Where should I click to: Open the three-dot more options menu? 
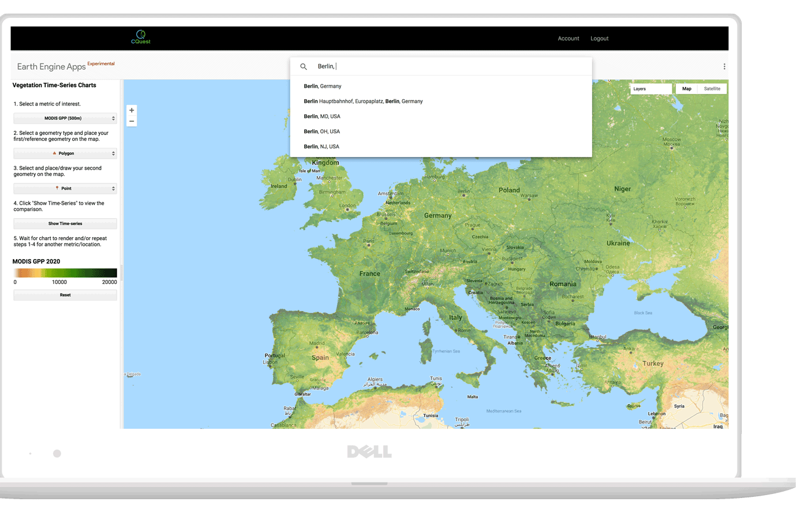click(x=724, y=66)
